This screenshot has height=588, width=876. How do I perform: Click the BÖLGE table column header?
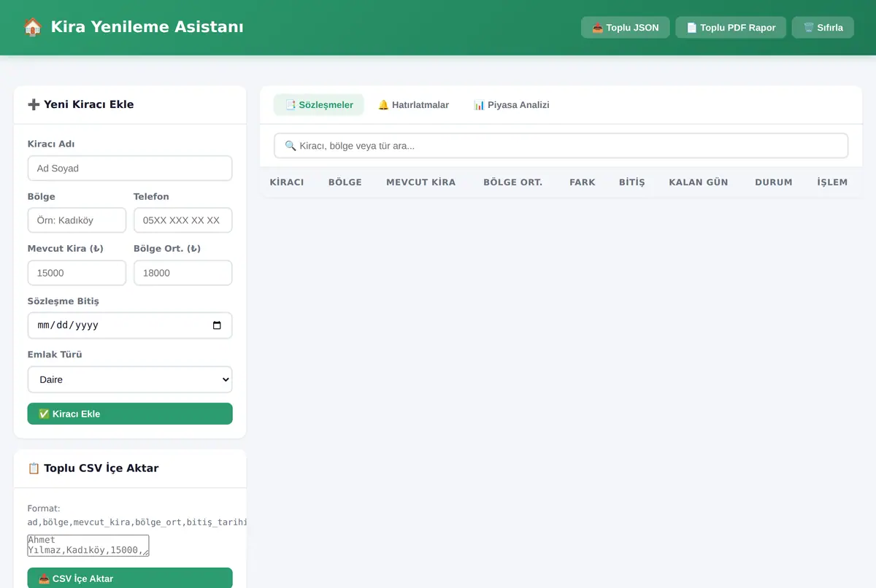[345, 182]
